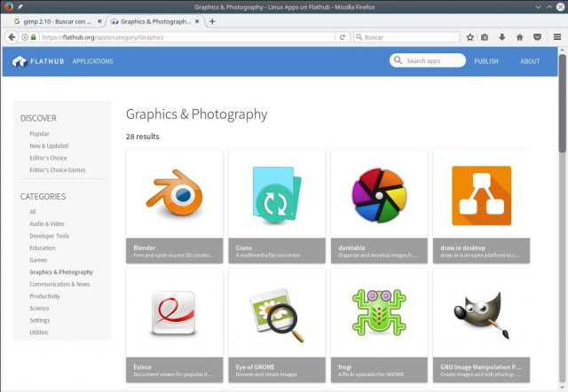Click the magnifier icon in Search apps
568x392 pixels.
(398, 60)
